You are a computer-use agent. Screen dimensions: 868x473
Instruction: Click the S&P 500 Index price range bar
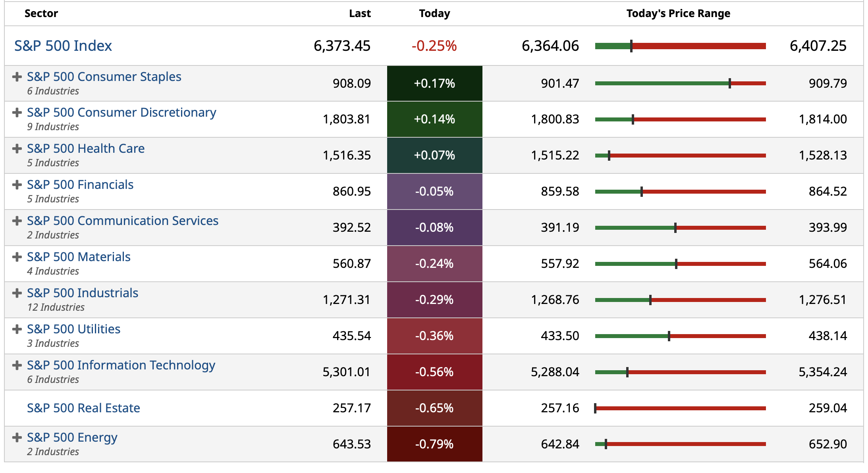tap(680, 46)
